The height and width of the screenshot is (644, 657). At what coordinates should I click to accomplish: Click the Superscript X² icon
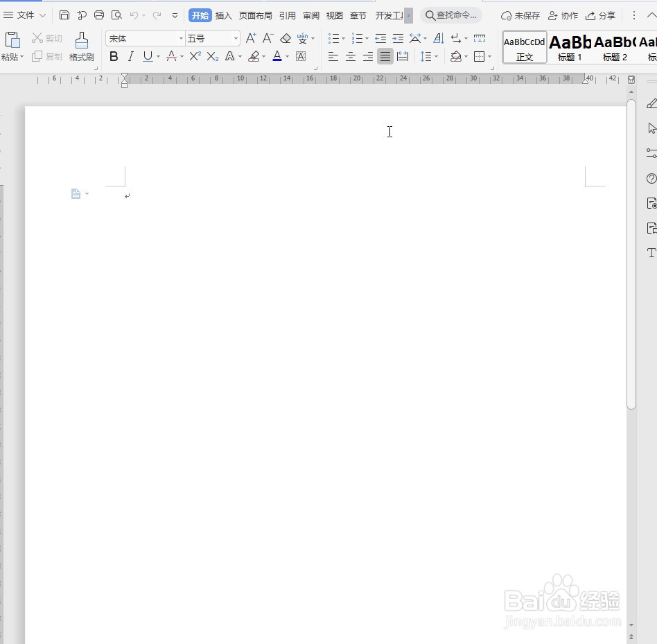(x=195, y=56)
